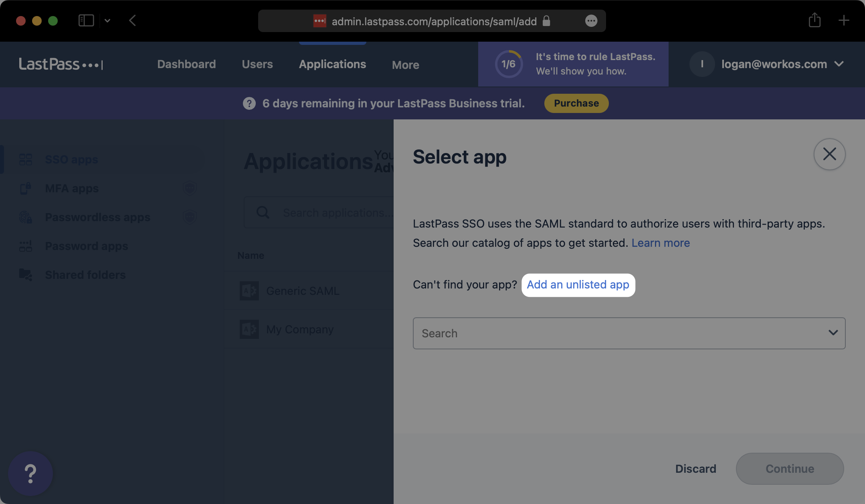The image size is (865, 504).
Task: Click the app search input field
Action: [x=629, y=333]
